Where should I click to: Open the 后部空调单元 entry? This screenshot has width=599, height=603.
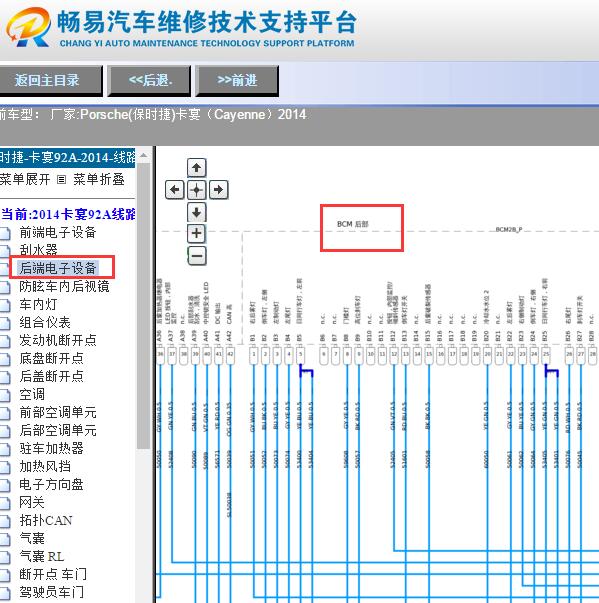click(58, 430)
